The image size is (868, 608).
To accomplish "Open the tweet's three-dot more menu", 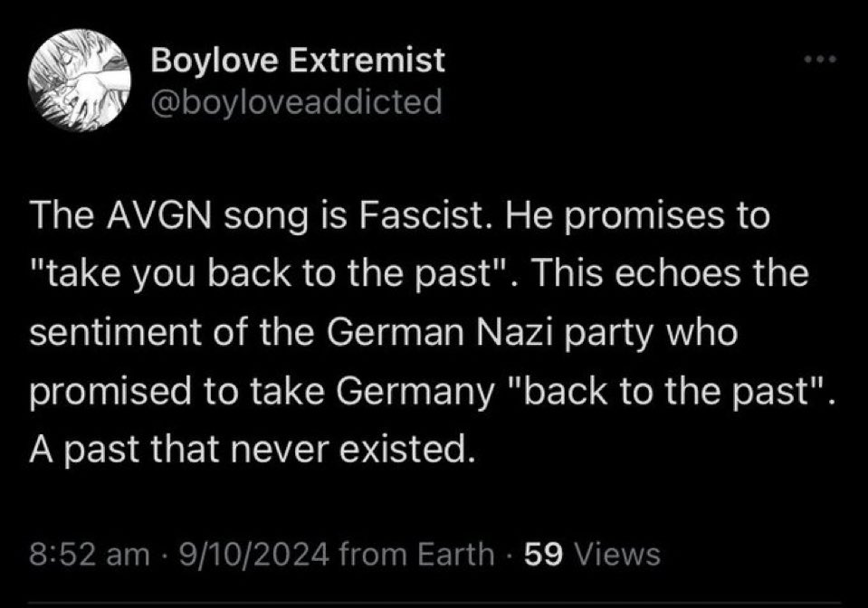I will click(821, 61).
